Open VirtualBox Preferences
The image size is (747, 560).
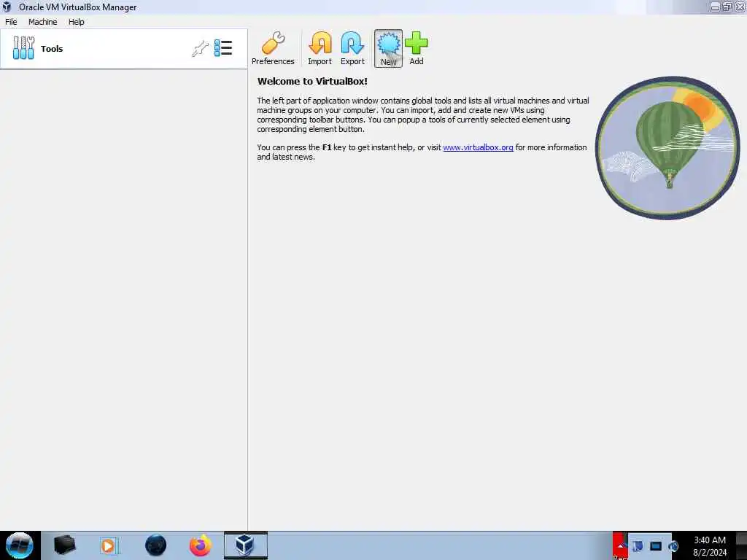tap(273, 49)
